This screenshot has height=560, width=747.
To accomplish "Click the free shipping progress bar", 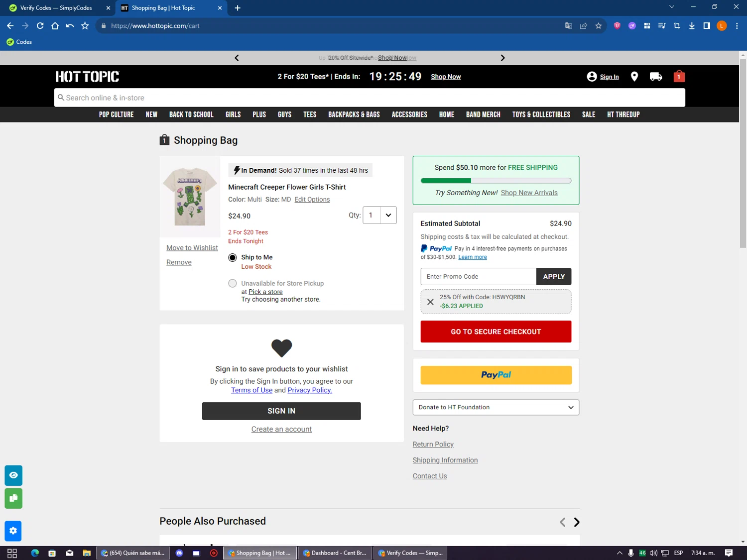I will [496, 181].
